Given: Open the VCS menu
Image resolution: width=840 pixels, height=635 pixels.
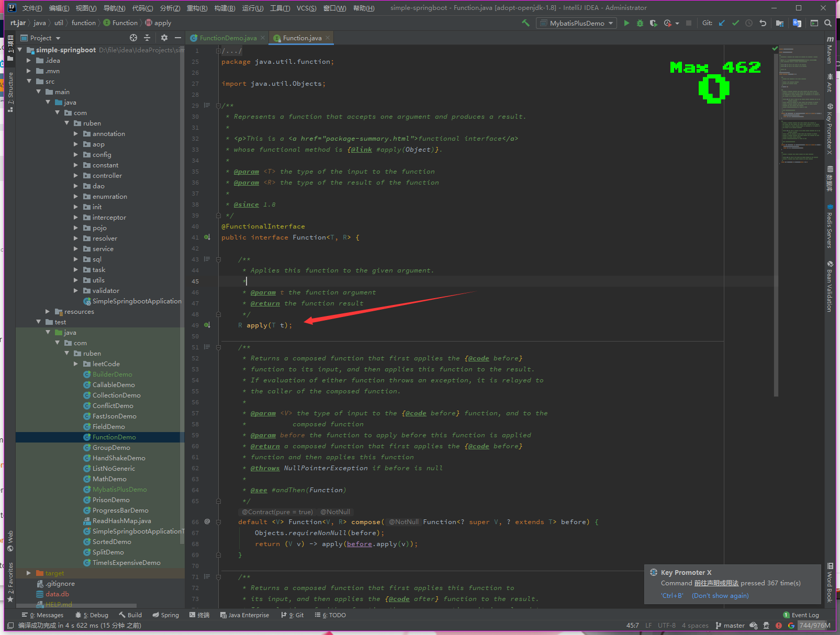Looking at the screenshot, I should tap(306, 8).
